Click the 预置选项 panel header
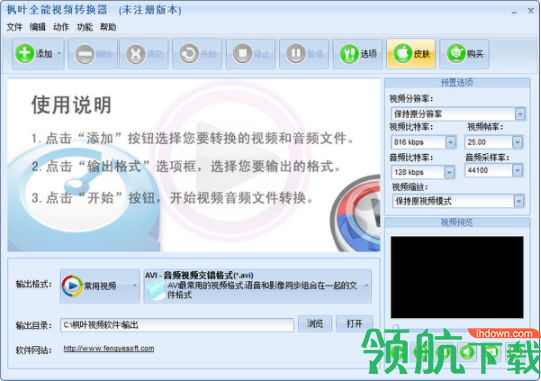 [x=457, y=83]
